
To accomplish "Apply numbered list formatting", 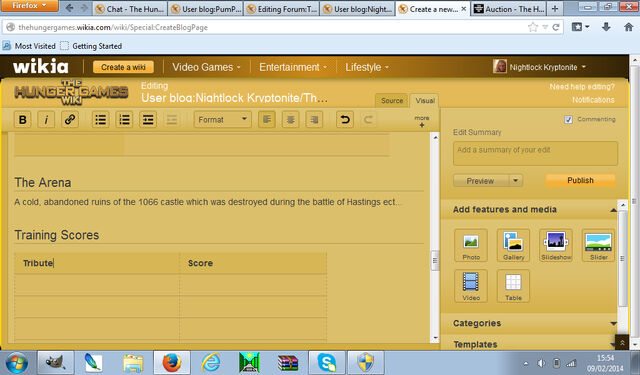I will coord(124,120).
